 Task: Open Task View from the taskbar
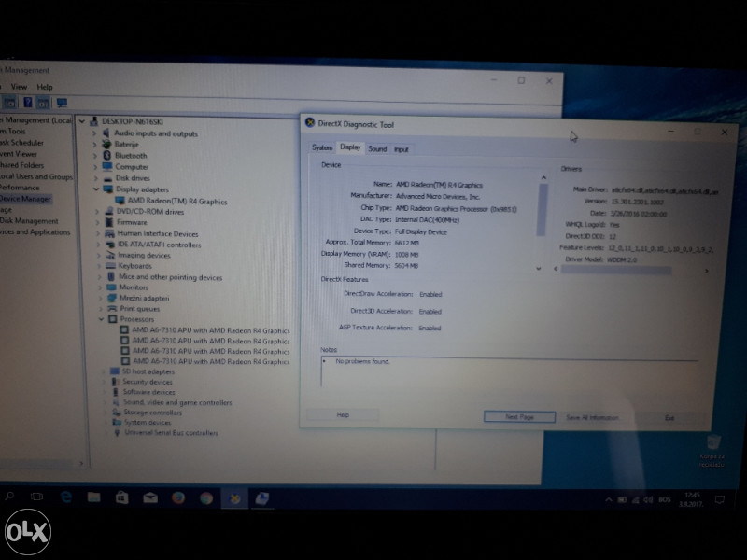tap(36, 497)
